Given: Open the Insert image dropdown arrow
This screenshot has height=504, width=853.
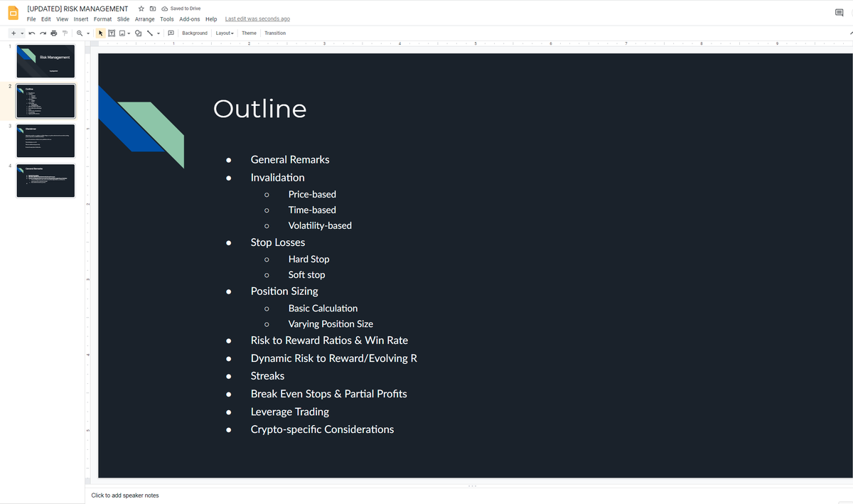Looking at the screenshot, I should coord(129,33).
